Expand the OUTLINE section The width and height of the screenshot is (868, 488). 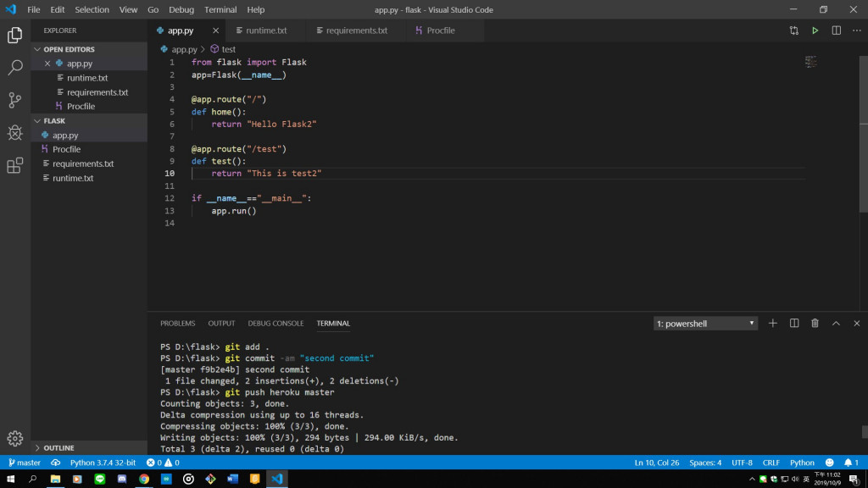coord(89,447)
